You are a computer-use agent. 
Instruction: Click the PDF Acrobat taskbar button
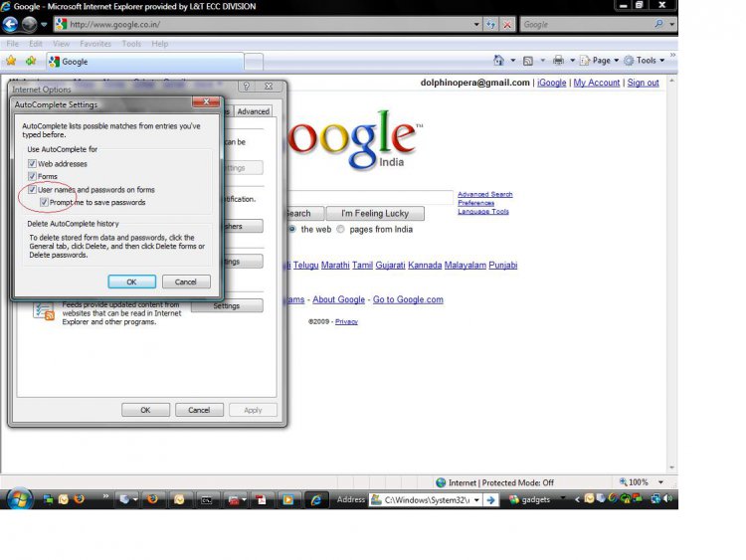pyautogui.click(x=261, y=499)
